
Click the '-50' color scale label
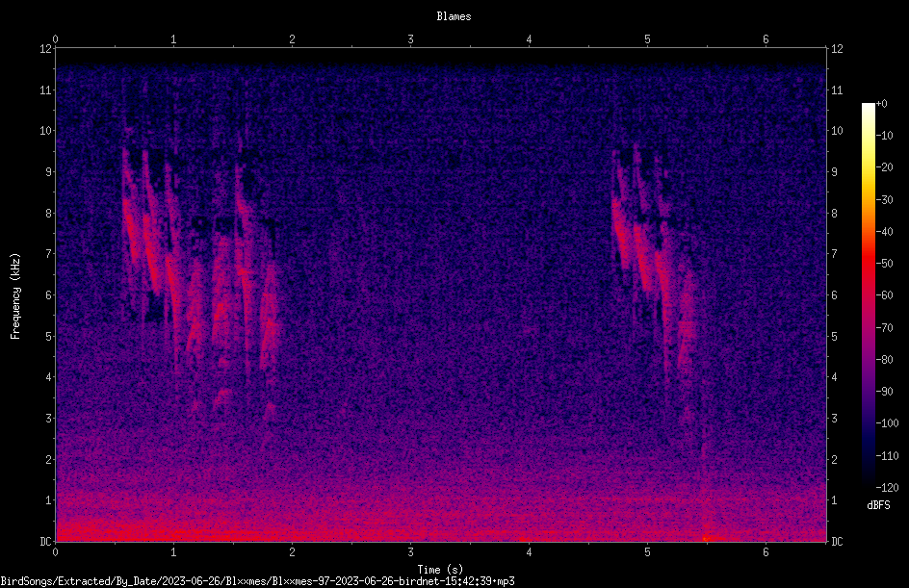885,263
